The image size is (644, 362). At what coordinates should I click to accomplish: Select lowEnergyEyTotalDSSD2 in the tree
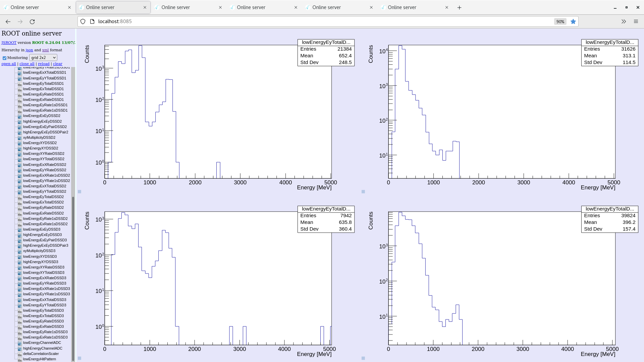(x=43, y=197)
